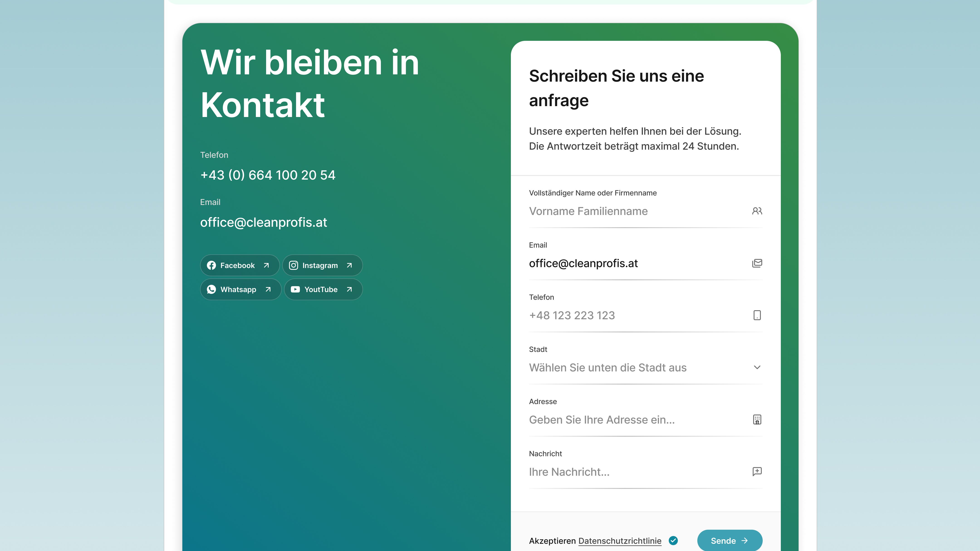The height and width of the screenshot is (551, 980).
Task: Click the 'Stadt' field label
Action: click(538, 349)
